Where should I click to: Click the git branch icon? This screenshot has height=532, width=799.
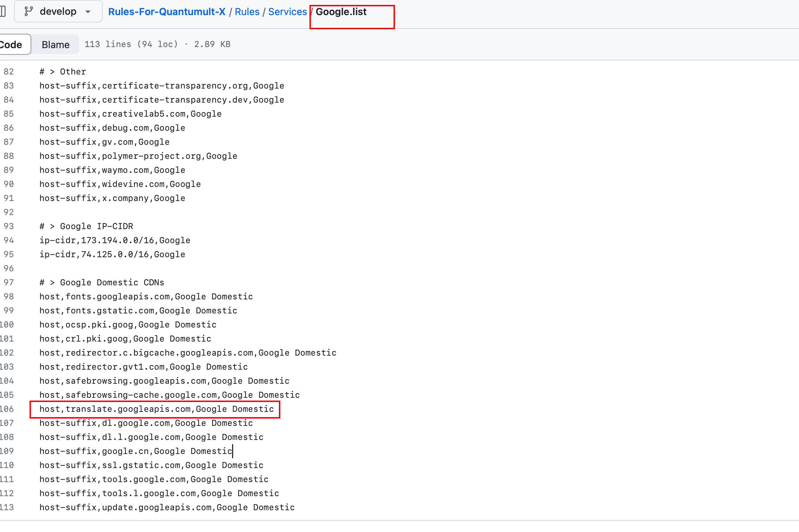tap(28, 12)
